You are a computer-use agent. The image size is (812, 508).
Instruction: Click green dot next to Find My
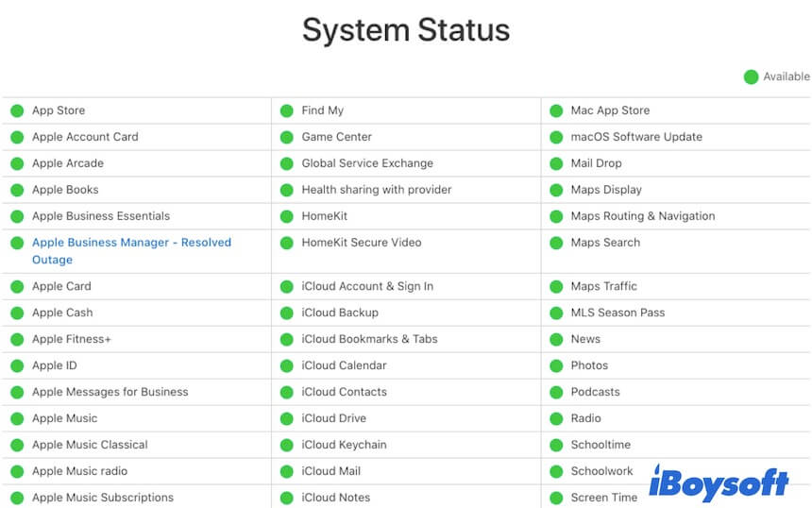pos(287,110)
